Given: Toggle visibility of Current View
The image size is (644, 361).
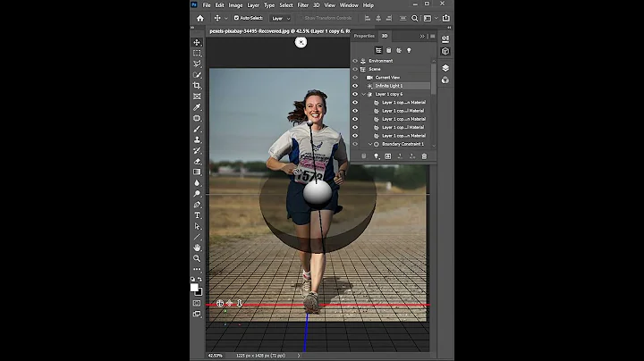Looking at the screenshot, I should pyautogui.click(x=355, y=78).
